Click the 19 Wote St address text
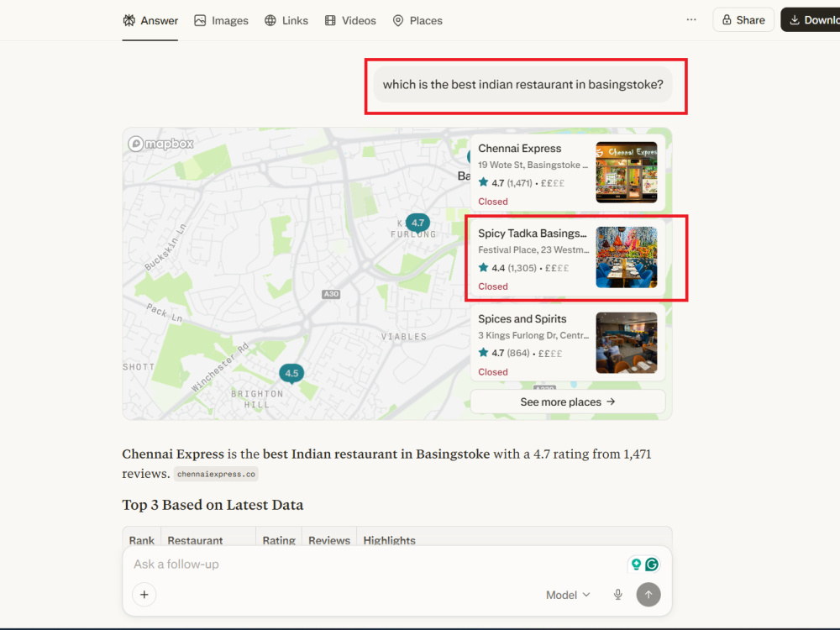 click(x=533, y=165)
